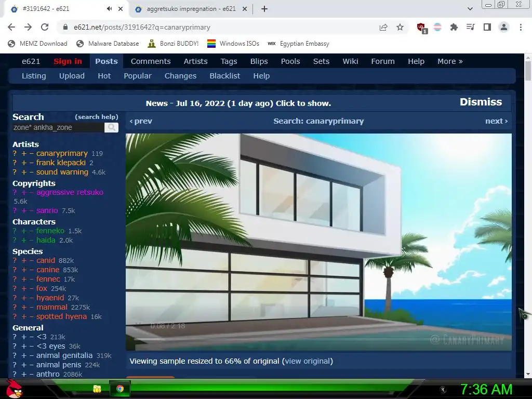Open the tab search chevron
532x399 pixels.
click(x=470, y=9)
